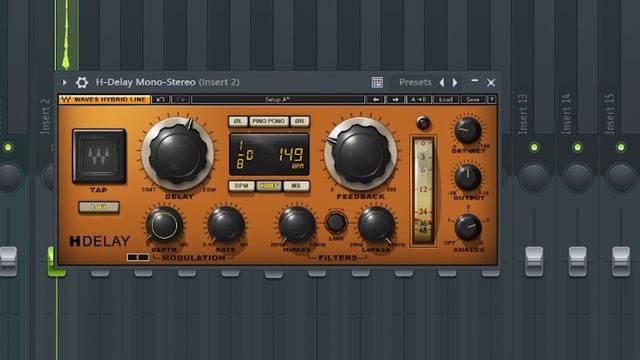640x360 pixels.
Task: Click the large DELAY knob
Action: click(178, 154)
